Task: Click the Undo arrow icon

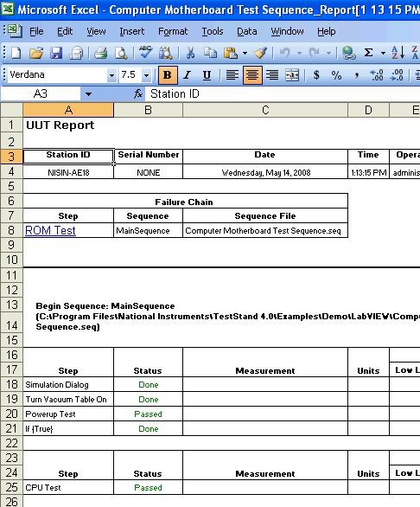Action: (285, 53)
